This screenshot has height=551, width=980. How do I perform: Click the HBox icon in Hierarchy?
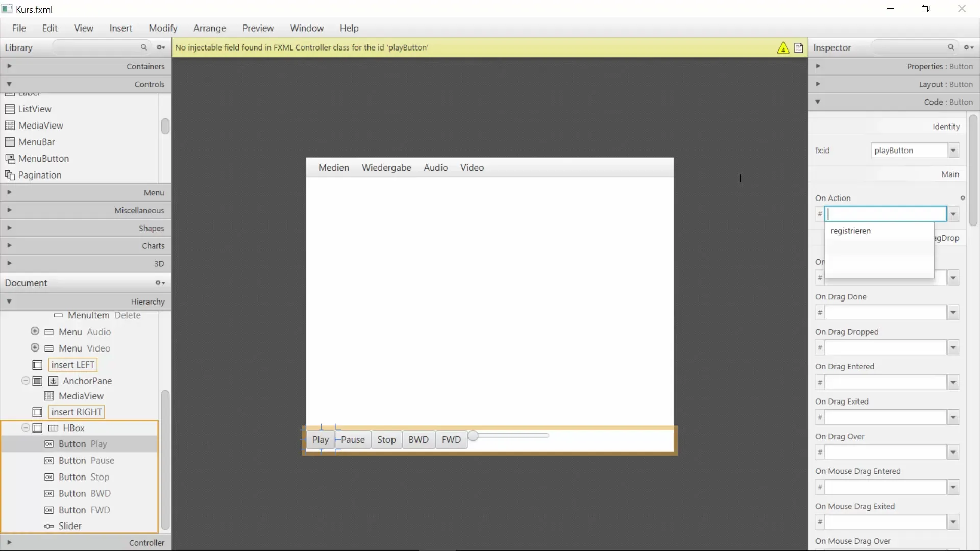tap(53, 428)
